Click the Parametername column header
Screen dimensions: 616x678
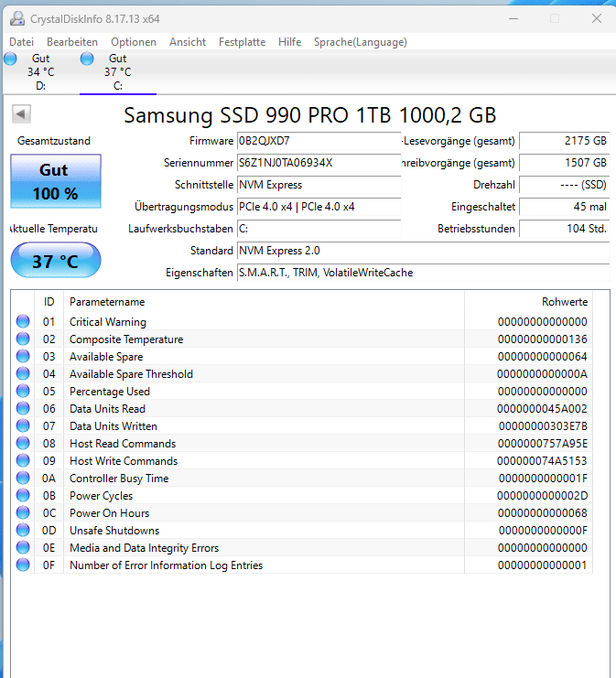point(264,301)
